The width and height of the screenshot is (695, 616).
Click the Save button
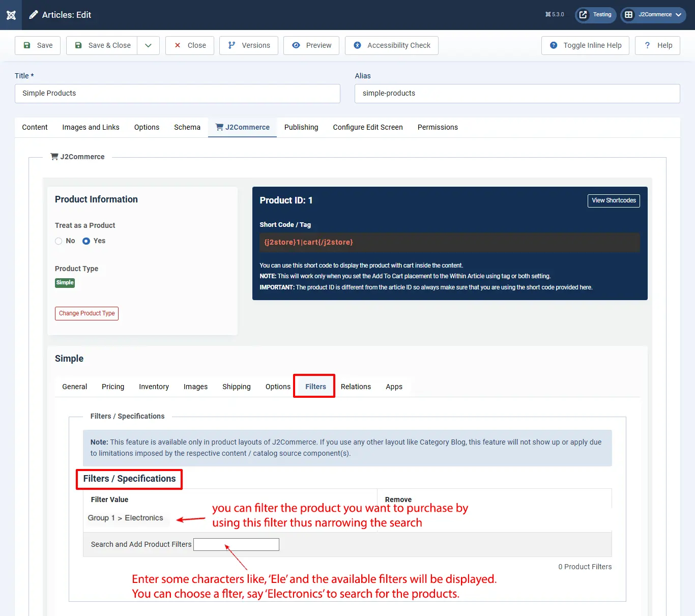(x=38, y=45)
